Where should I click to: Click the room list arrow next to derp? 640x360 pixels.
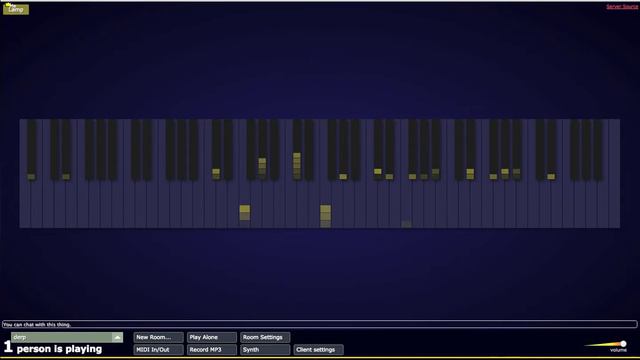[x=117, y=337]
